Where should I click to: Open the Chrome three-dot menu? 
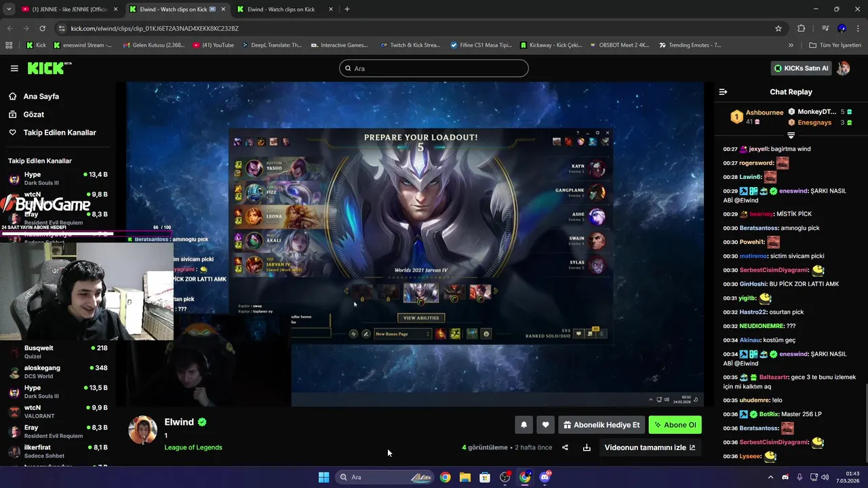(x=858, y=28)
